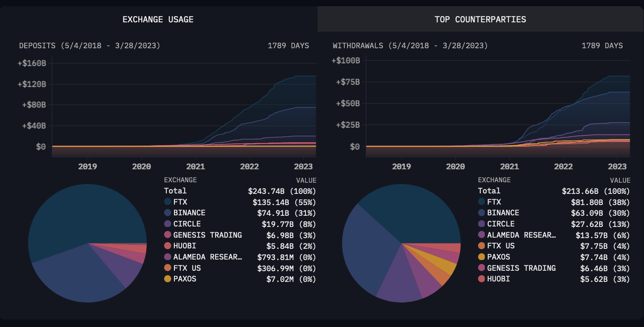644x327 pixels.
Task: Click the "EXCHANGE" column header in withdrawals legend
Action: point(494,180)
